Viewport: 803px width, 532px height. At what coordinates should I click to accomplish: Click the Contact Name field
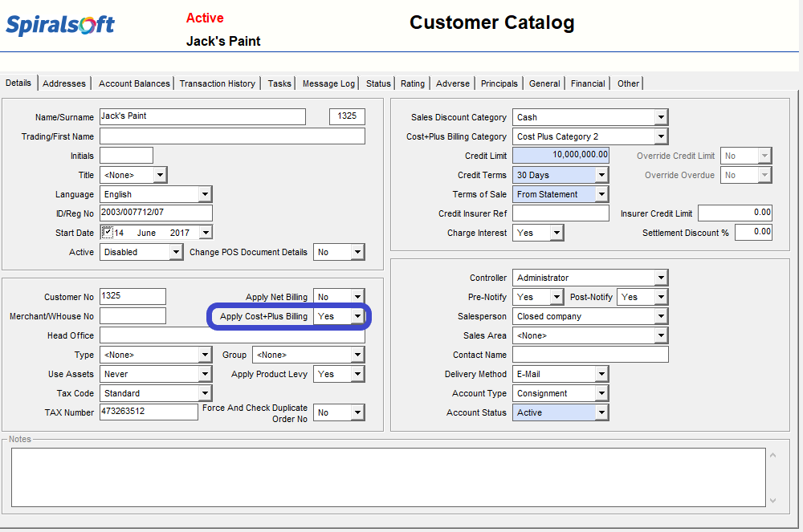590,355
